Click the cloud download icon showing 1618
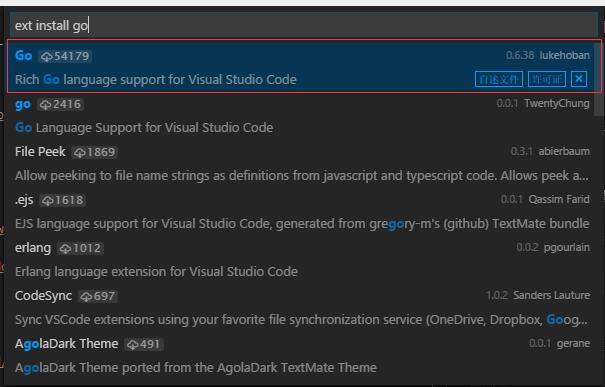Viewport: 605px width, 387px height. coord(47,201)
